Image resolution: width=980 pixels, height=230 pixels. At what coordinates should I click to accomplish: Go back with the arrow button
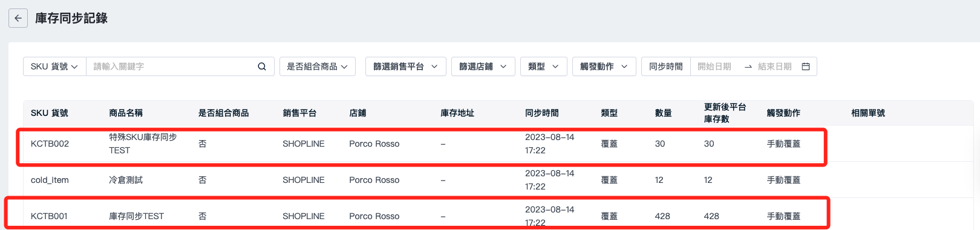coord(18,18)
